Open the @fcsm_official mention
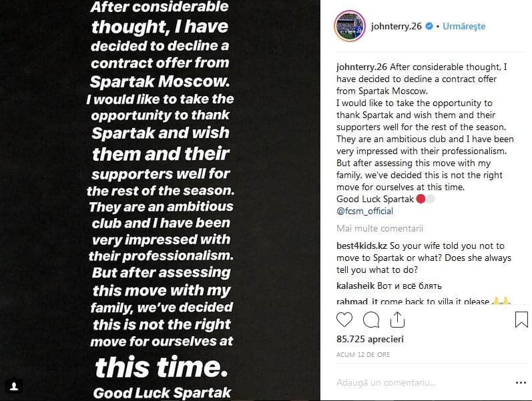Screen dimensions: 532x401 [x=364, y=211]
